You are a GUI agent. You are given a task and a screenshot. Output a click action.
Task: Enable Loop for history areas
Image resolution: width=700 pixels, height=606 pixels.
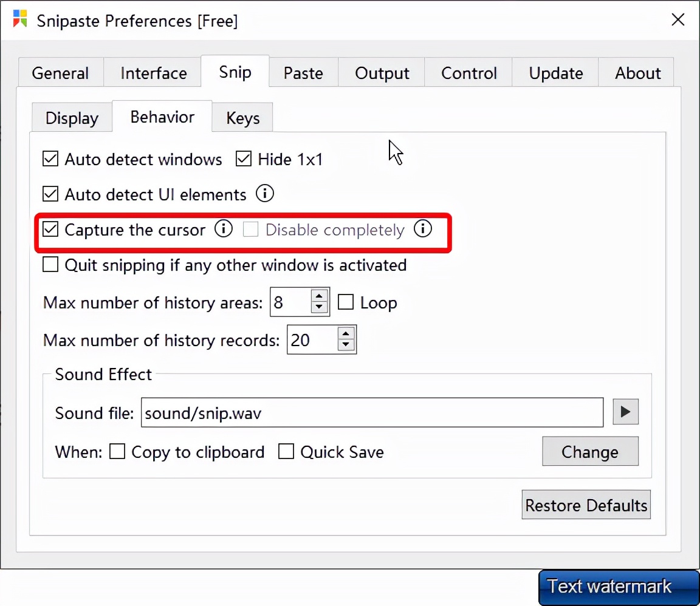pos(346,302)
